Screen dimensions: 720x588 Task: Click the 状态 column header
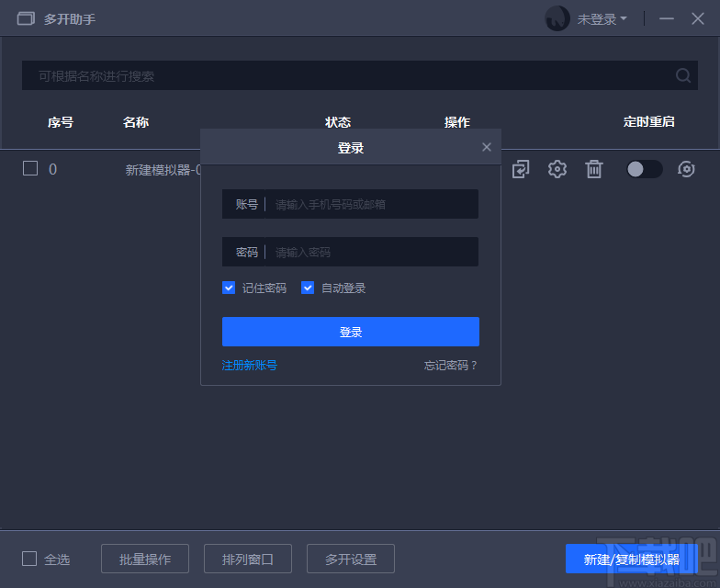(338, 122)
